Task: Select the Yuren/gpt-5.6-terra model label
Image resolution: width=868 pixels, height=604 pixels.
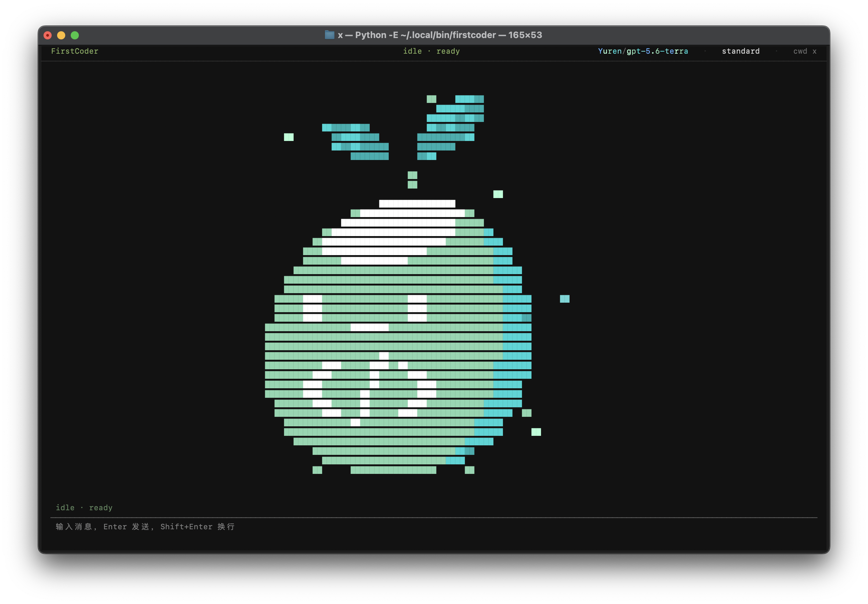Action: point(643,51)
